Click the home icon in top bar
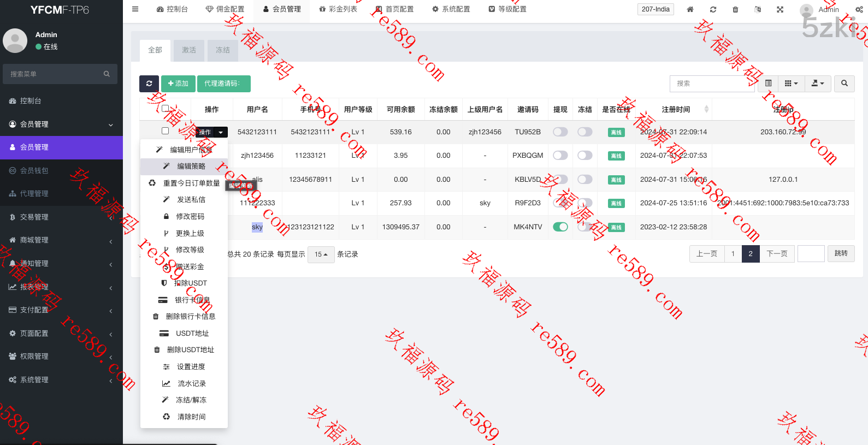868x445 pixels. pos(690,9)
